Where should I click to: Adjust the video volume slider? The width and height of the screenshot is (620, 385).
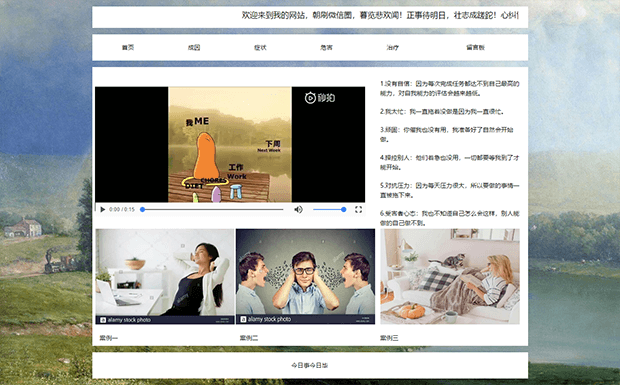click(x=329, y=209)
